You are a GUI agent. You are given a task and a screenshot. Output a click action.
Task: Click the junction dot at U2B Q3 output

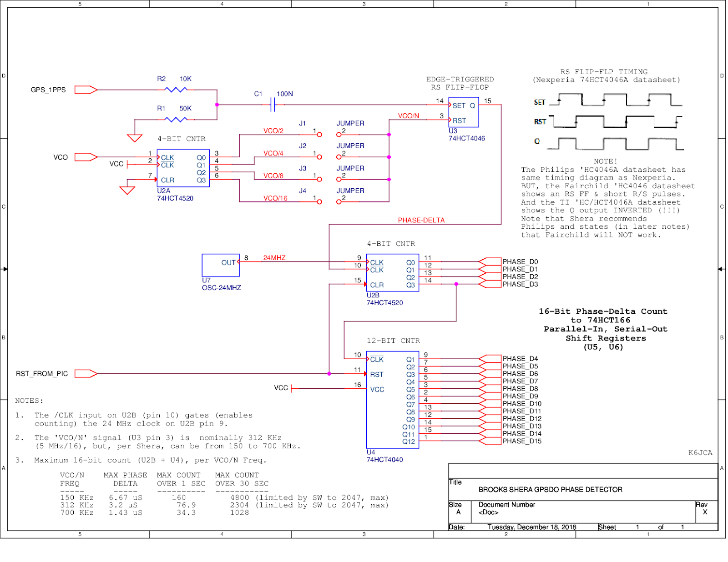point(456,284)
